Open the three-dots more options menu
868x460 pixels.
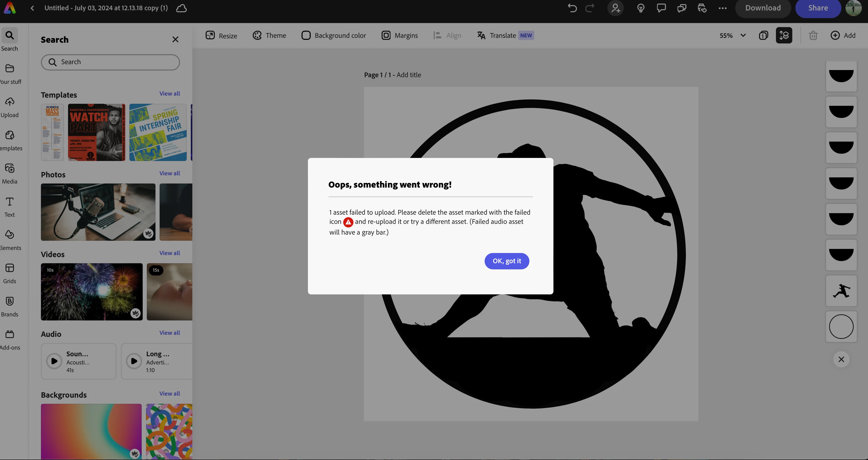coord(722,8)
